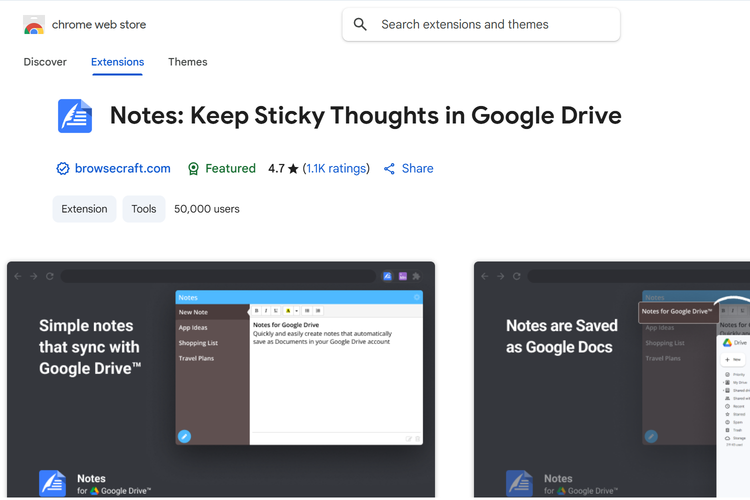The image size is (750, 500).
Task: Click the chrome web store title text
Action: tap(99, 24)
